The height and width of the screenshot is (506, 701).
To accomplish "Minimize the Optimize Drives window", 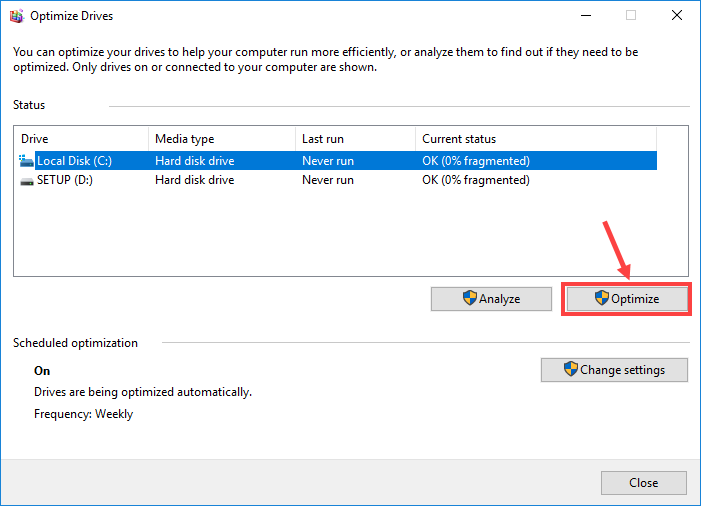I will pyautogui.click(x=584, y=16).
